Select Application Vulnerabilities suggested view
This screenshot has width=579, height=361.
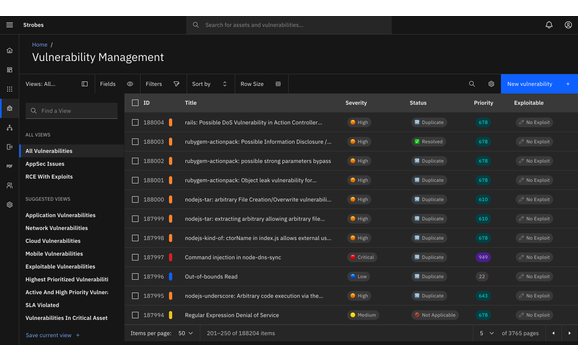(60, 215)
